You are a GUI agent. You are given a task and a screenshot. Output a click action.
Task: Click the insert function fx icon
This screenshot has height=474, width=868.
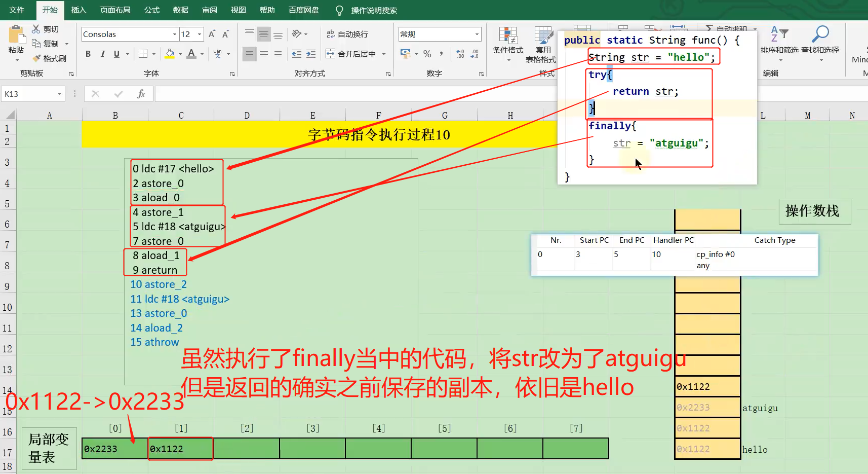coord(141,94)
